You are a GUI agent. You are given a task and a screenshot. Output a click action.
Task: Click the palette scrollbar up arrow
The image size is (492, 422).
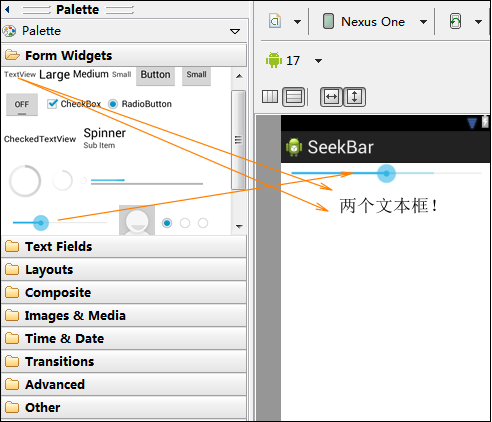point(239,76)
